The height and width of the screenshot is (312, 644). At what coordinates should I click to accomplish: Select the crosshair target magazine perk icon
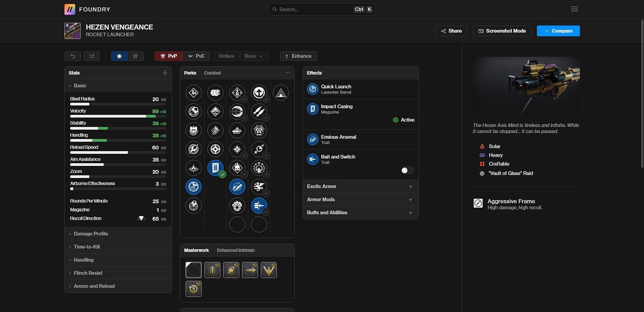point(215,149)
